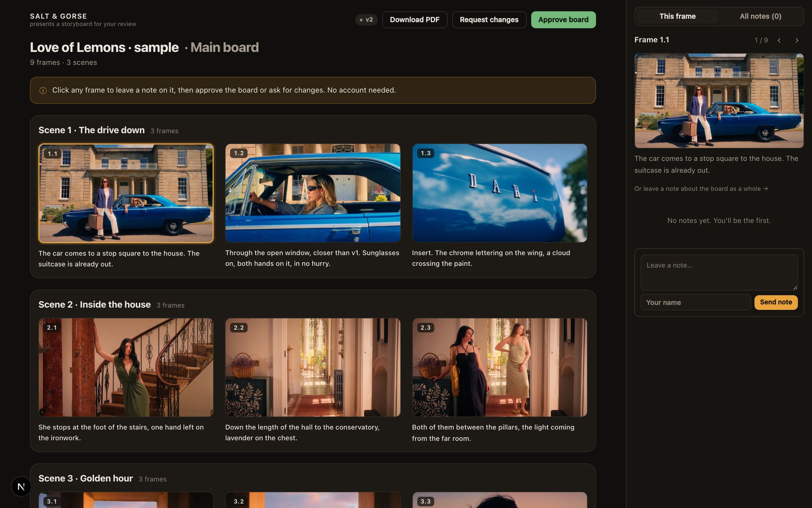Click the large Frame 1.1 preview image in sidebar
Viewport: 812px width, 508px height.
[x=719, y=101]
